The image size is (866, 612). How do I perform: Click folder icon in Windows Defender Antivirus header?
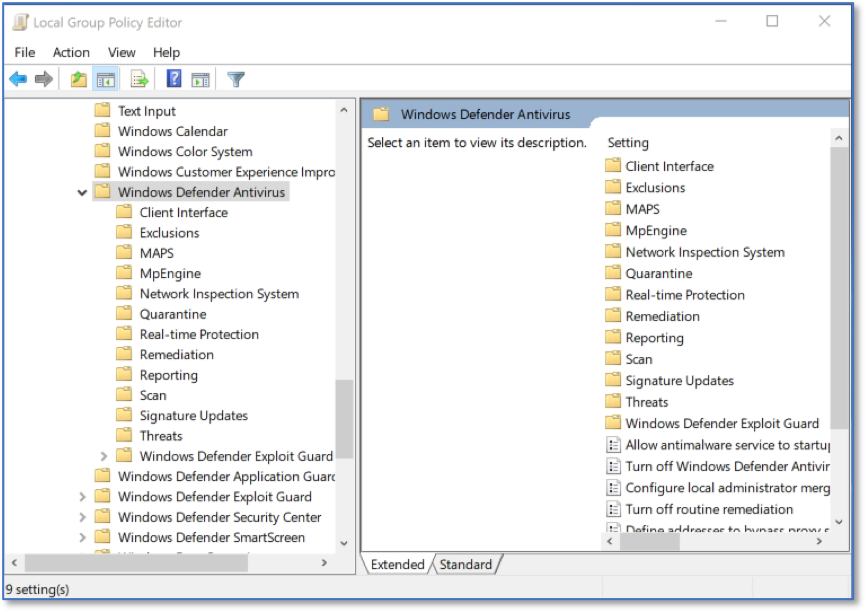381,114
